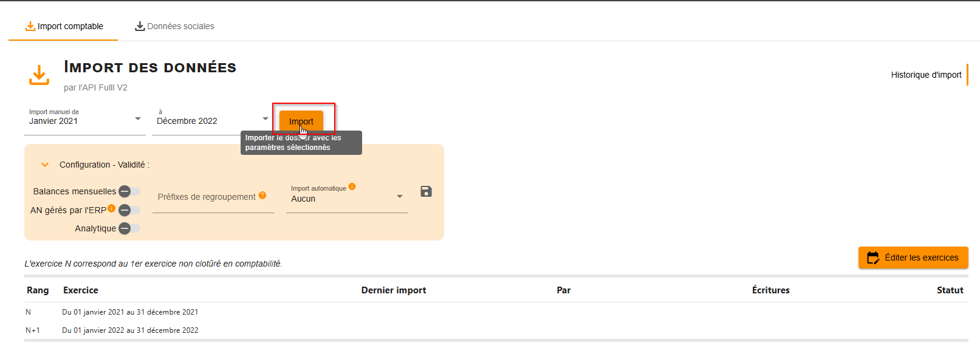Image resolution: width=980 pixels, height=348 pixels.
Task: Click the Préfixes de regroupement input field
Action: [207, 198]
